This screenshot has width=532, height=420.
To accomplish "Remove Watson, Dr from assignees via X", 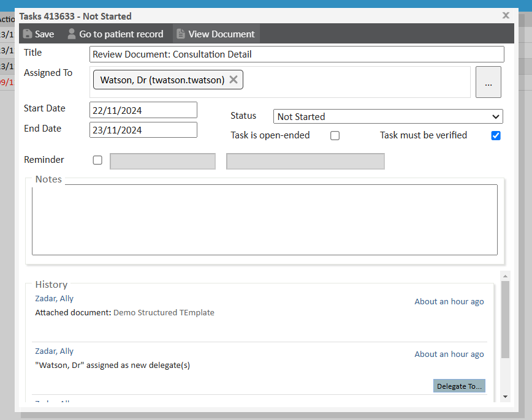I will (234, 80).
